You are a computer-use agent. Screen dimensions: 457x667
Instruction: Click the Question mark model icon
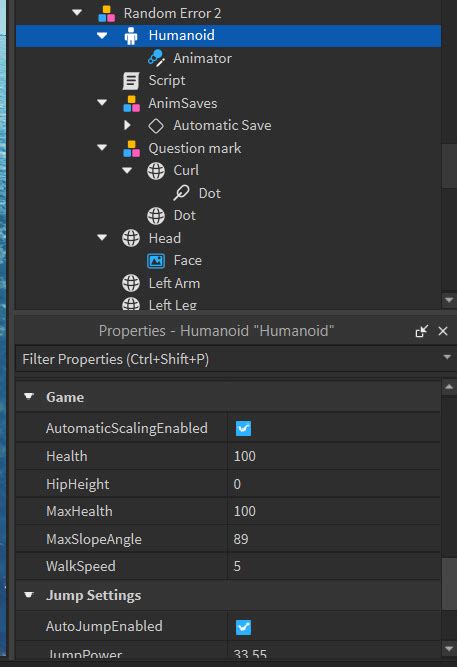(131, 148)
